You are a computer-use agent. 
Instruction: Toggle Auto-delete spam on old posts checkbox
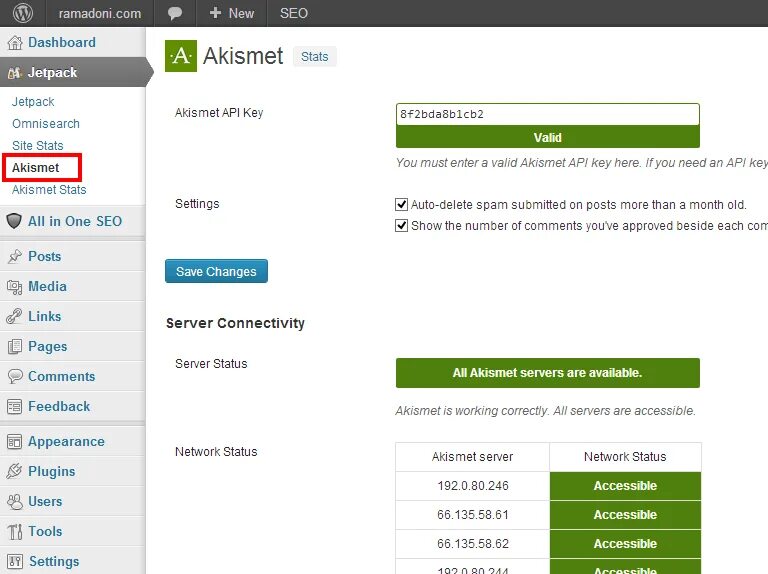pos(401,204)
